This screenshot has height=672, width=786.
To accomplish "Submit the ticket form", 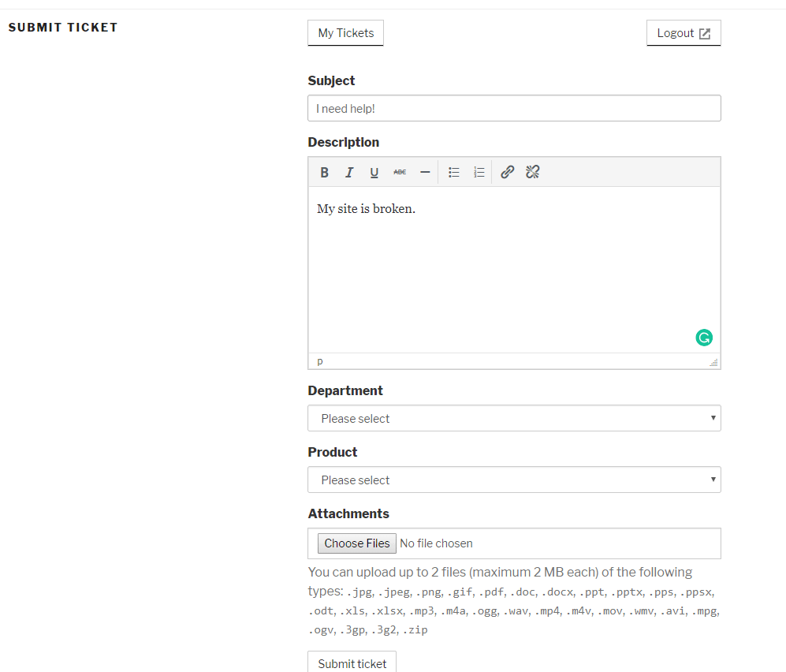I will click(x=352, y=663).
